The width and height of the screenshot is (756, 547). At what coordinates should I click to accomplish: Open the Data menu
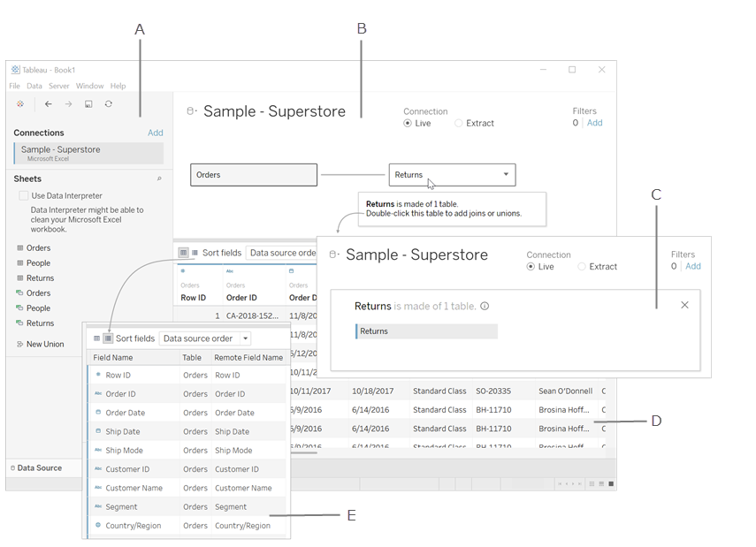click(34, 86)
